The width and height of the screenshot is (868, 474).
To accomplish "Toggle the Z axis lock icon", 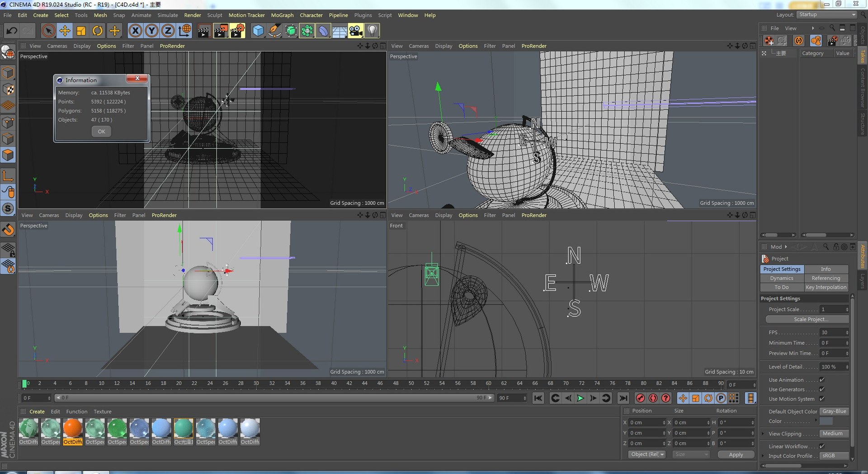I will [168, 31].
